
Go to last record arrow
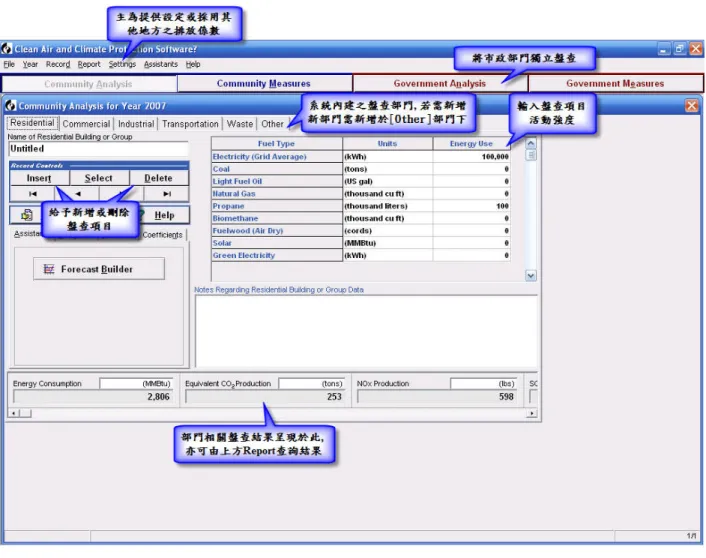167,194
